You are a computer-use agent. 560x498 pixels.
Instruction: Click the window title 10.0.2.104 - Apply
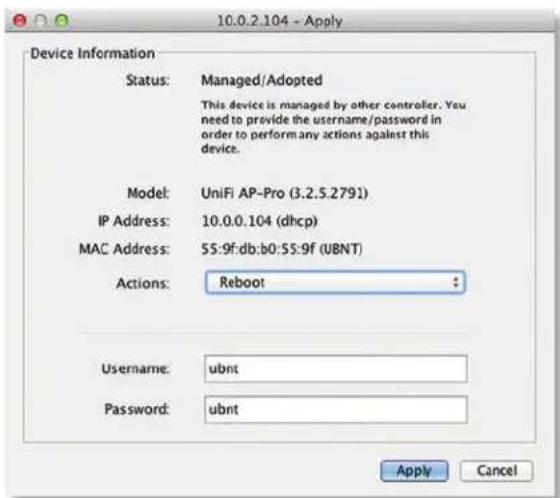tap(280, 21)
